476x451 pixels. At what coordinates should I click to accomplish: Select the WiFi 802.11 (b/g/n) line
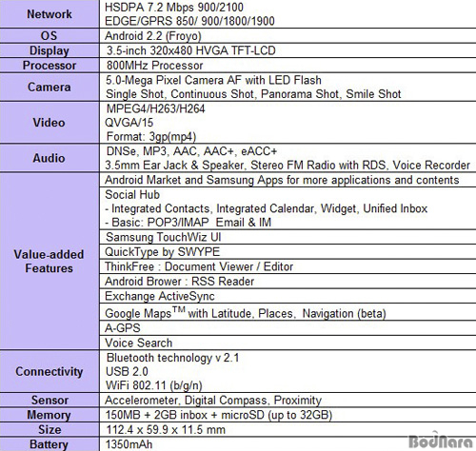154,385
